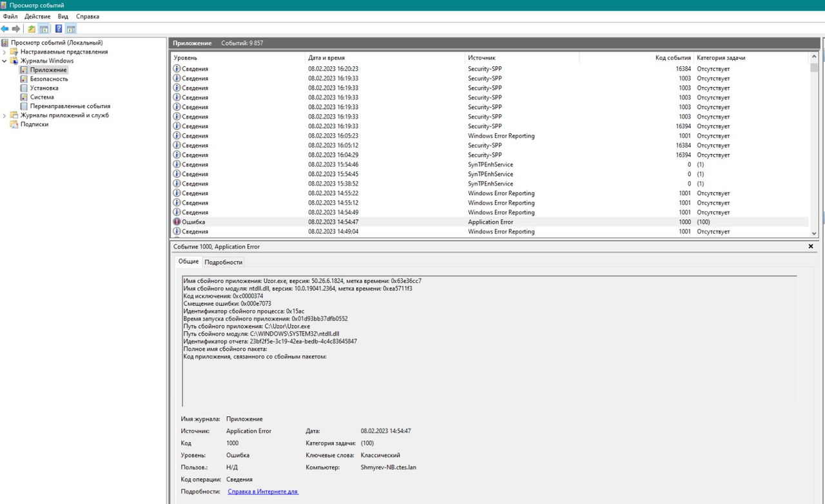The height and width of the screenshot is (504, 825).
Task: Sort events by the Уровень column header
Action: point(238,58)
